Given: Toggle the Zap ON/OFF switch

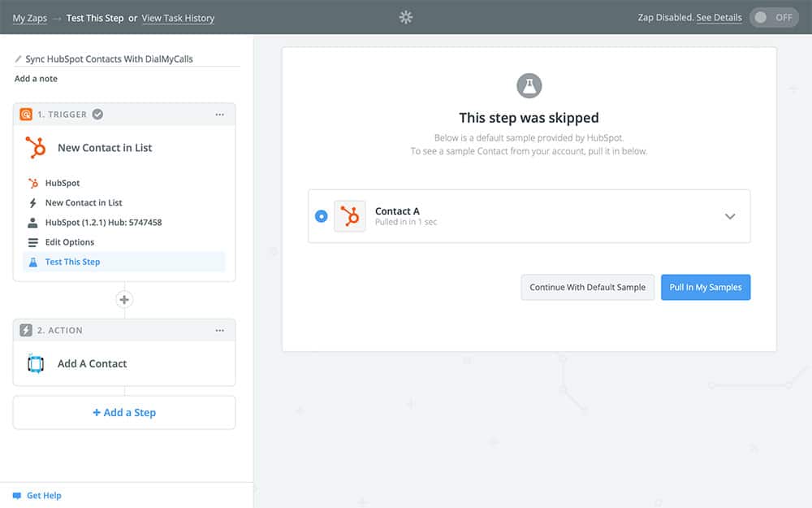Looking at the screenshot, I should click(x=773, y=17).
